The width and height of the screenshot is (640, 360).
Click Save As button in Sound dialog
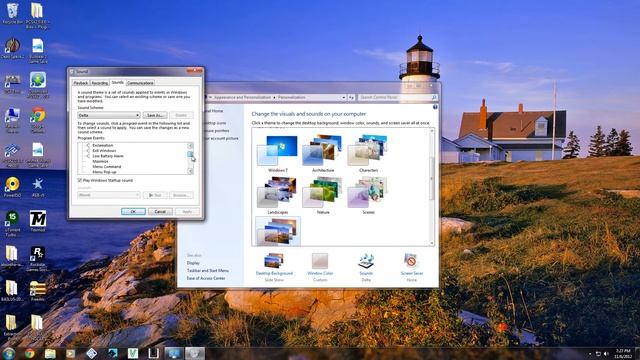click(x=155, y=116)
